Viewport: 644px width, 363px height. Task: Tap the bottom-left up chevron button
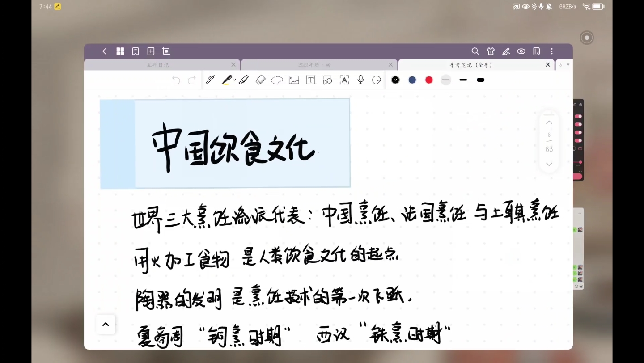106,325
